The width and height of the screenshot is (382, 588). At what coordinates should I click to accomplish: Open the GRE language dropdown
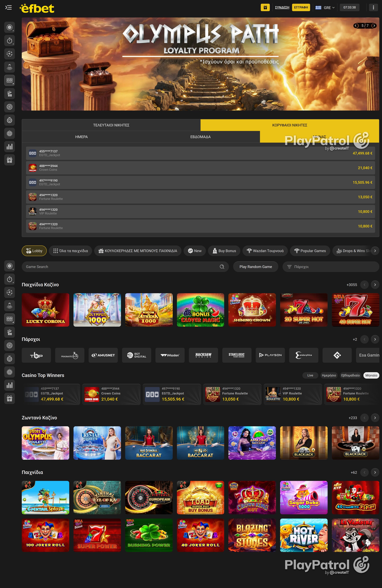325,7
